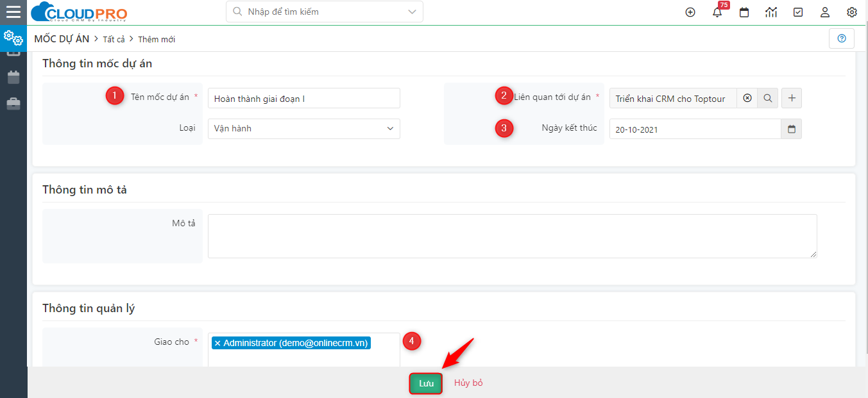Remove Administrator from Giao cho
This screenshot has height=398, width=868.
click(217, 343)
